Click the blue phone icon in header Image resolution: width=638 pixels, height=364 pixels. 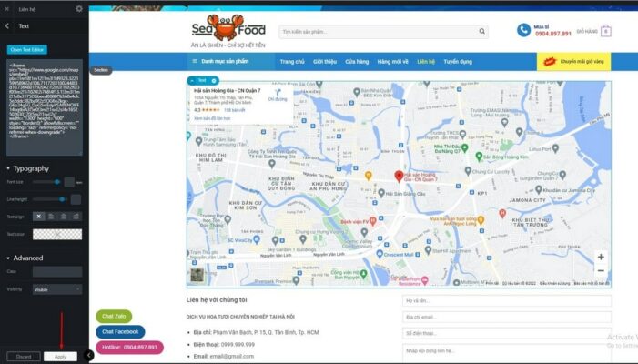523,30
